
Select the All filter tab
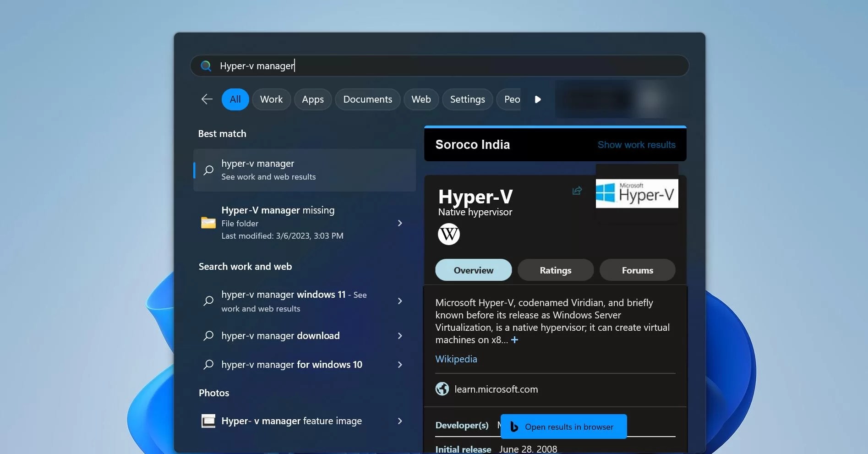235,99
